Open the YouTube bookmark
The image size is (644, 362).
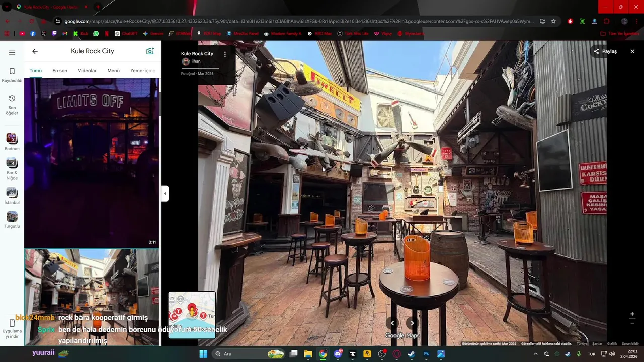(x=22, y=34)
